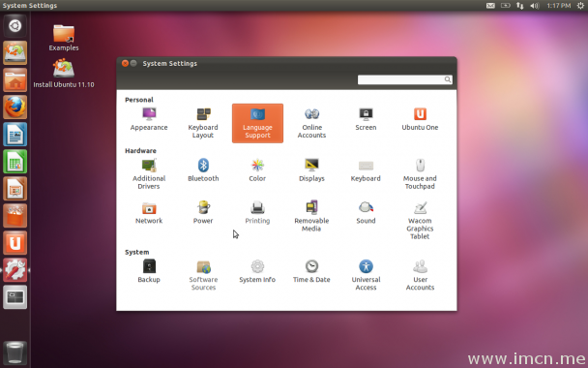Open Keyboard Layout settings

coord(203,123)
